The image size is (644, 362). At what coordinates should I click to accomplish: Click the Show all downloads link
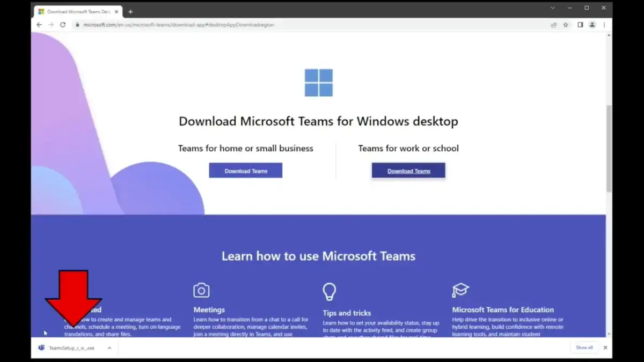584,348
